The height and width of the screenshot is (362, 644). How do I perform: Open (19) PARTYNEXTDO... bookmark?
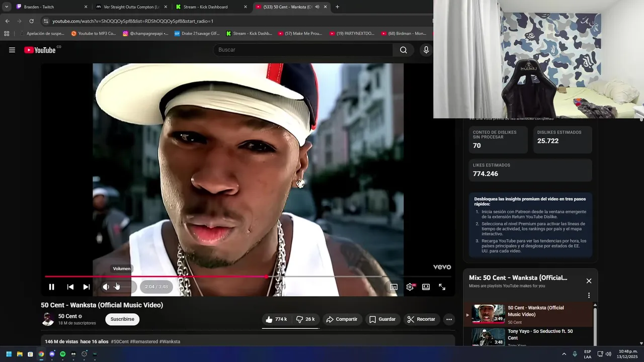tap(352, 34)
